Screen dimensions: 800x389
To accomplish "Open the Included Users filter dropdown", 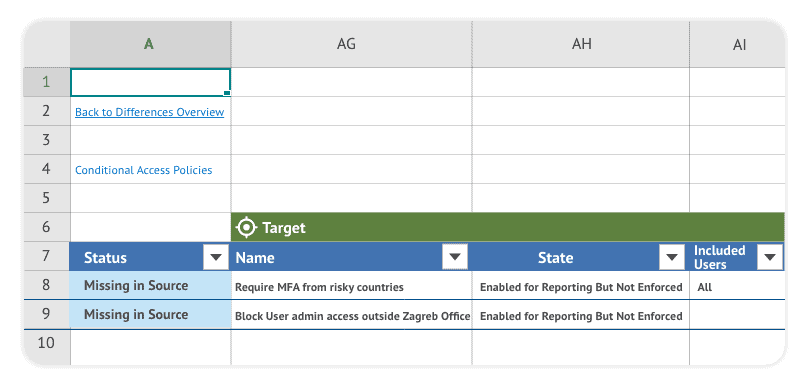I will [770, 257].
